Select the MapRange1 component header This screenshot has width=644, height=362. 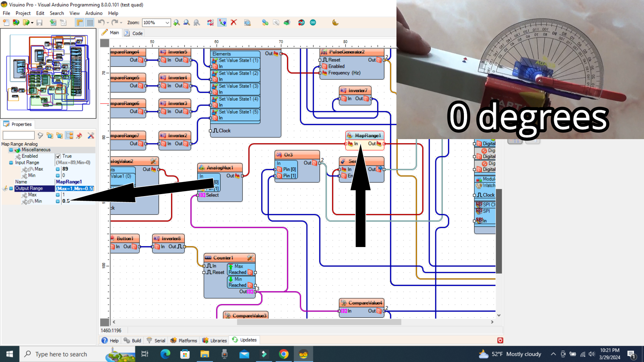(x=365, y=135)
